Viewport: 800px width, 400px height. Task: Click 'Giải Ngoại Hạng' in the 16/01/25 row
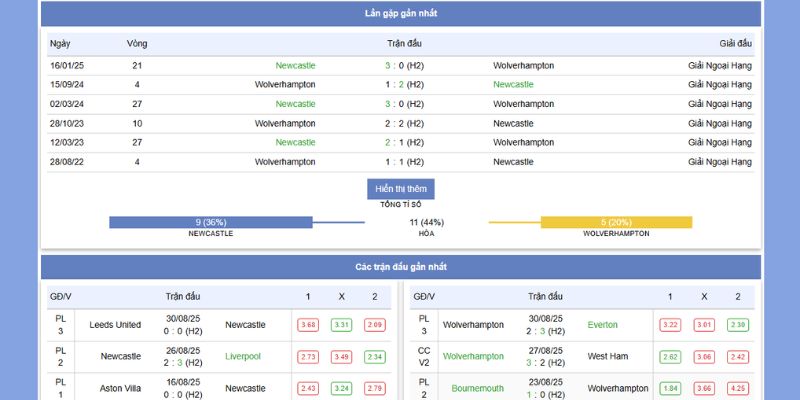pyautogui.click(x=719, y=66)
